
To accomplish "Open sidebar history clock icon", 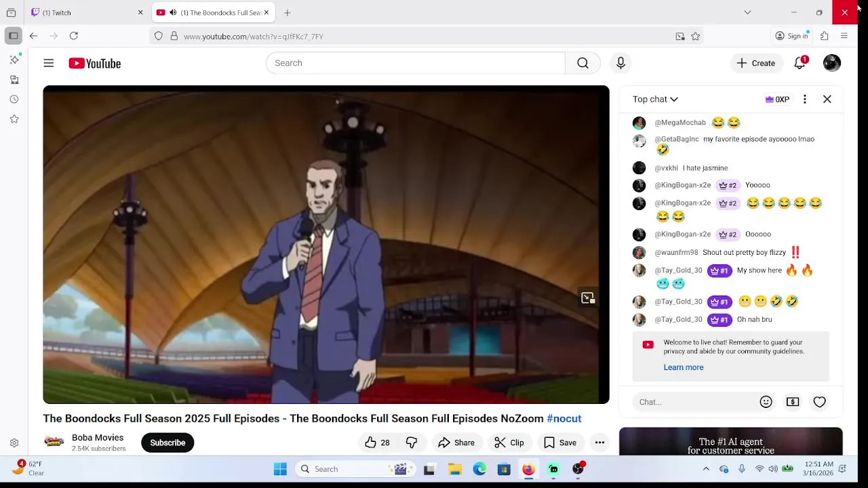I will point(14,99).
